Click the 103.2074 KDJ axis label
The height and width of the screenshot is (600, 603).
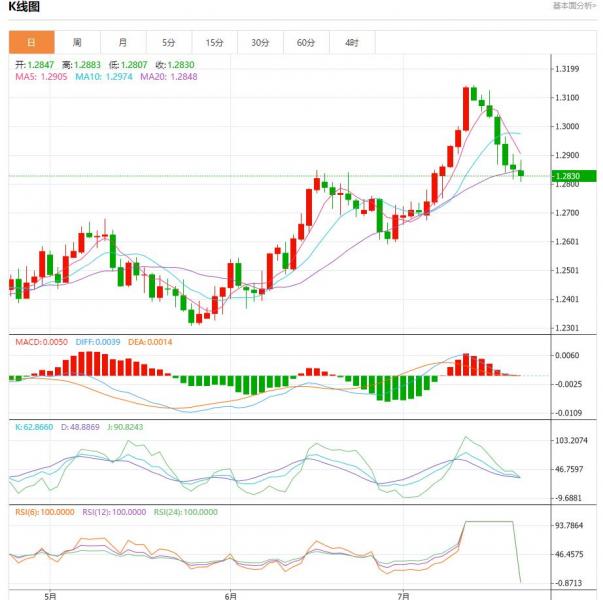click(571, 440)
